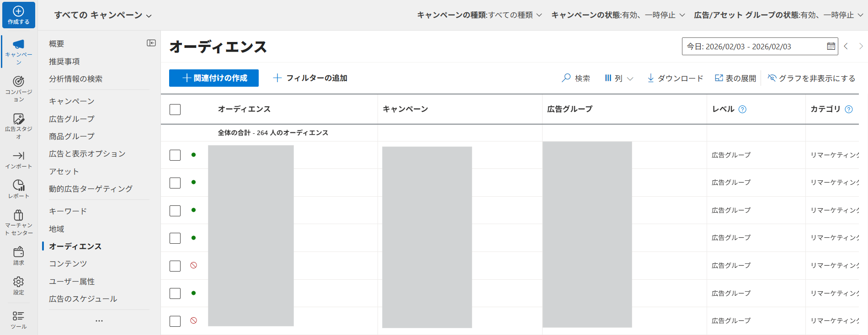Open マーチャント センター icon

(x=18, y=215)
